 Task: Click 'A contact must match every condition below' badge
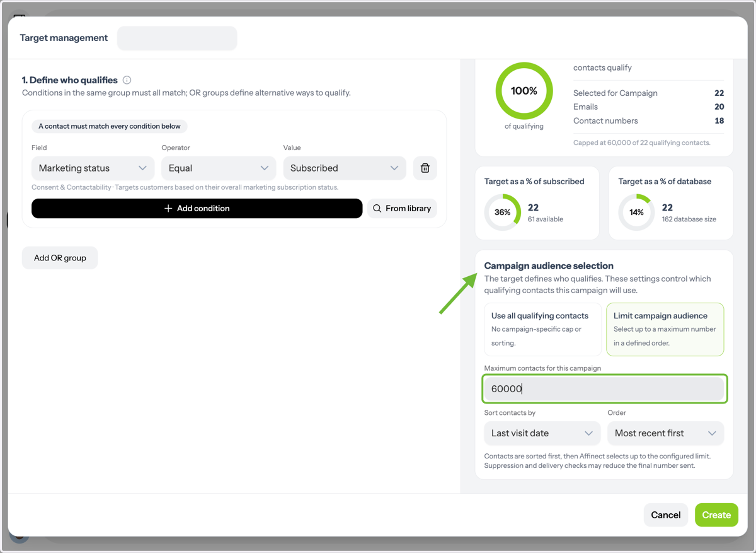(110, 126)
